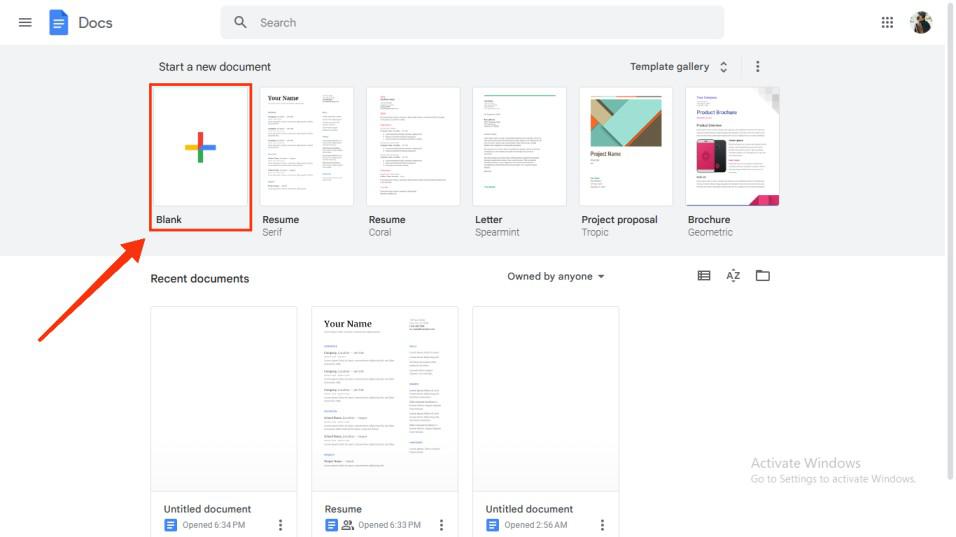Screen dimensions: 956x537
Task: Choose the Resume Coral template
Action: pos(413,147)
